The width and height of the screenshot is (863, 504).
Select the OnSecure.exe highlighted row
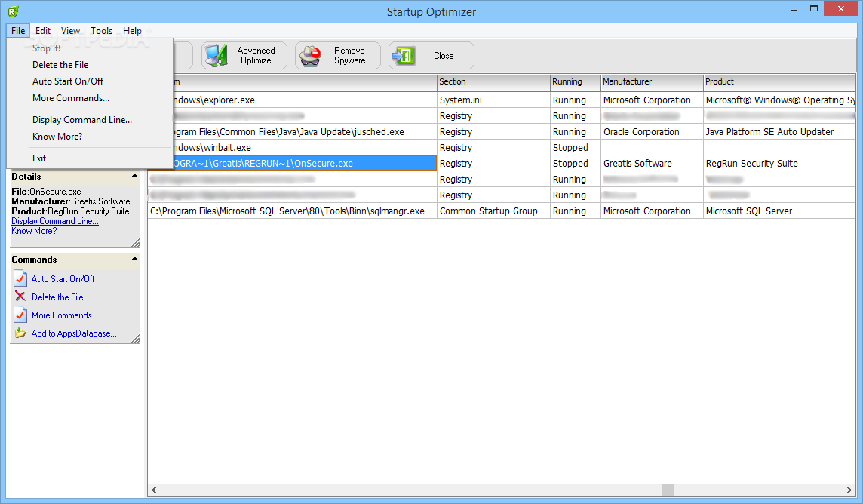pos(502,164)
